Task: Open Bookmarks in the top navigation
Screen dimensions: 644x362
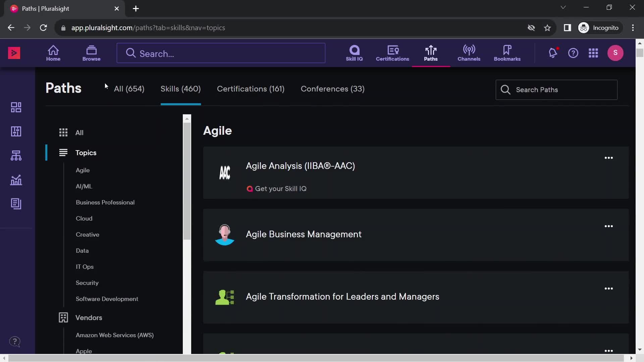Action: click(x=507, y=53)
